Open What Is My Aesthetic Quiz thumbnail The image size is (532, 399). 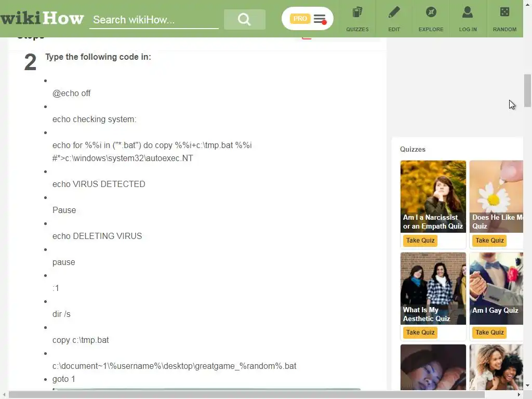pos(433,288)
